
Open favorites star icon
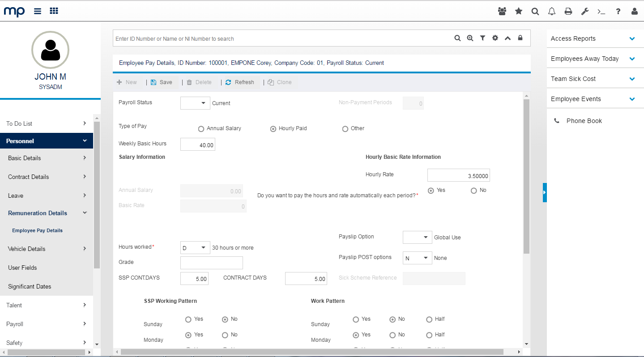click(x=519, y=11)
